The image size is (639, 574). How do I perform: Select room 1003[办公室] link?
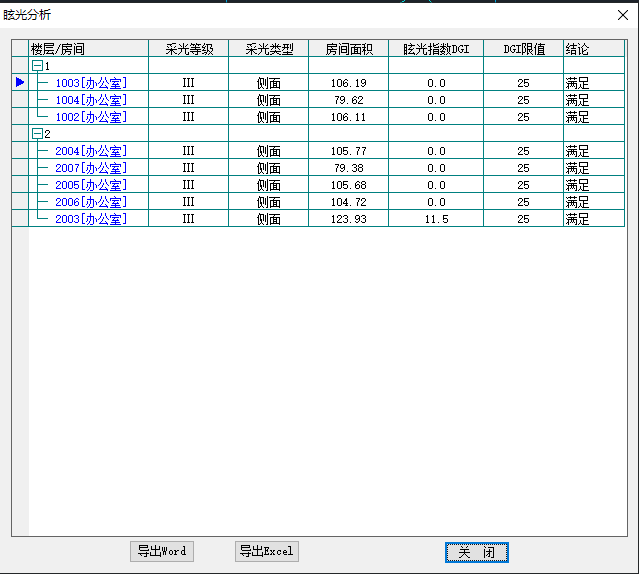click(90, 83)
